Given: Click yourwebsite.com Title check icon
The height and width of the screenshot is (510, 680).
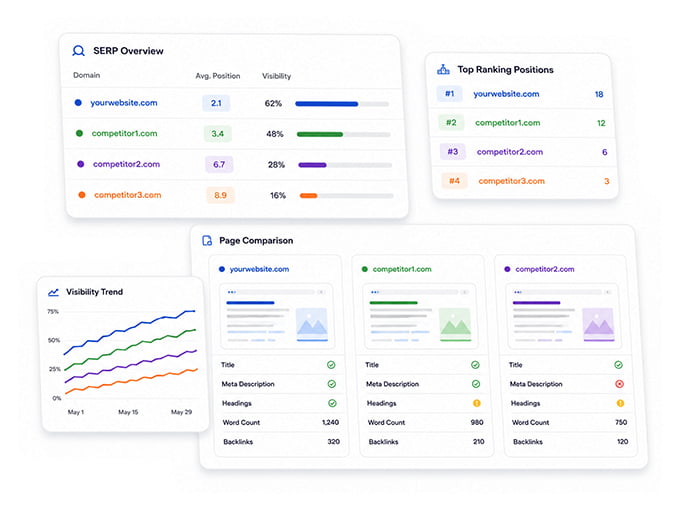Looking at the screenshot, I should [x=331, y=365].
